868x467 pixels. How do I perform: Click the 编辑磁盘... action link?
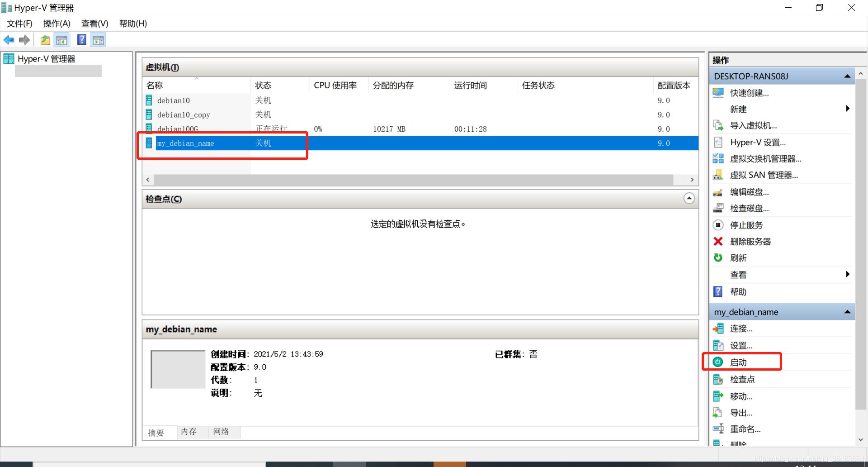point(749,192)
